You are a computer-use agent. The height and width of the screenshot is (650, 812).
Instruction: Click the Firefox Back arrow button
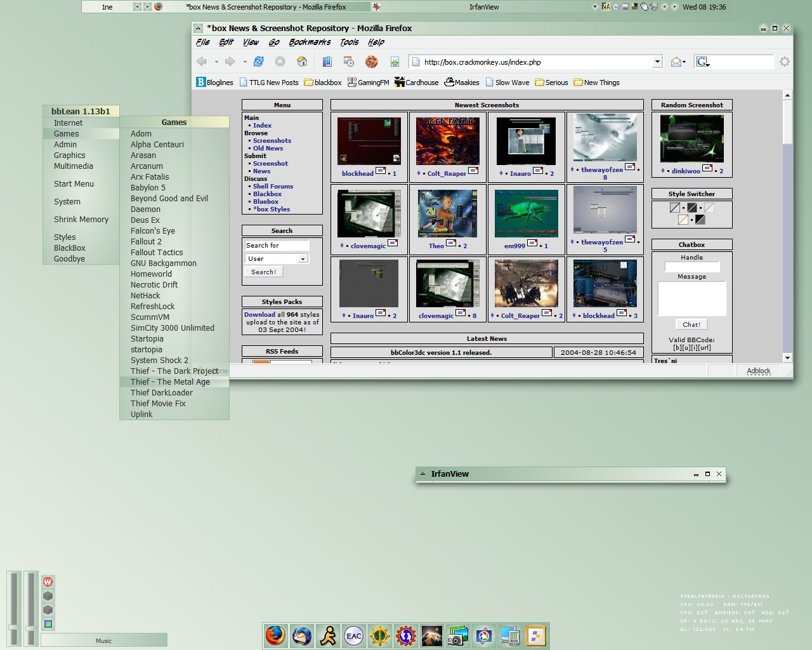coord(202,62)
